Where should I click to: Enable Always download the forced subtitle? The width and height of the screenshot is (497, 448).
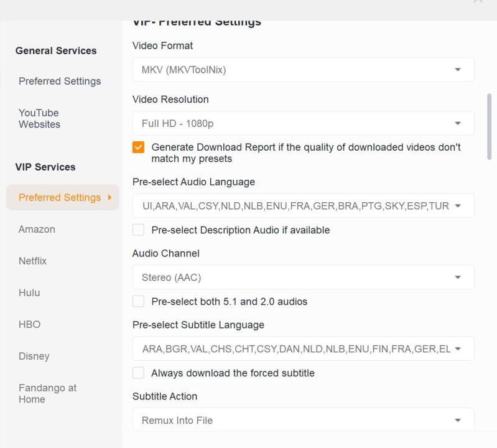coord(139,373)
